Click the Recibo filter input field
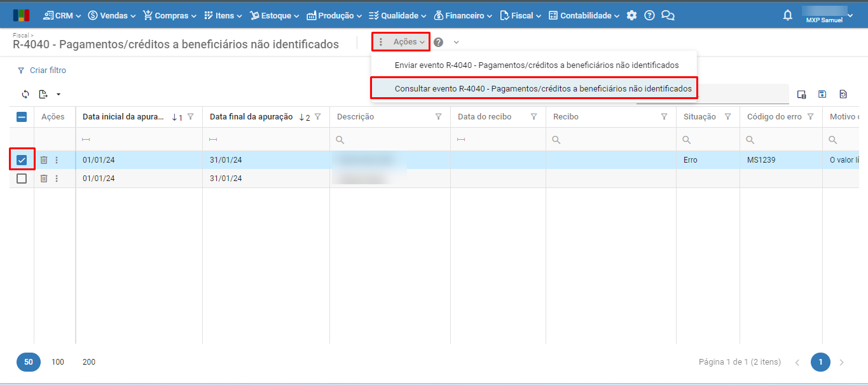The height and width of the screenshot is (385, 868). (610, 140)
